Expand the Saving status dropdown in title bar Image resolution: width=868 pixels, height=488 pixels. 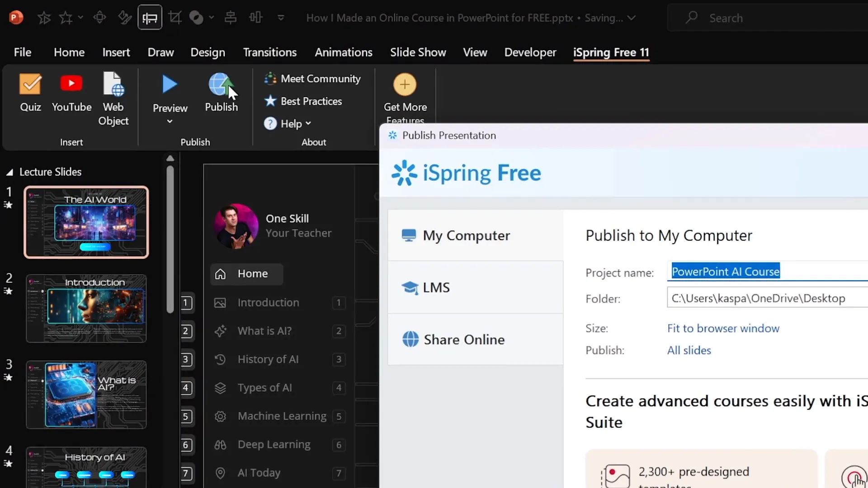(632, 19)
